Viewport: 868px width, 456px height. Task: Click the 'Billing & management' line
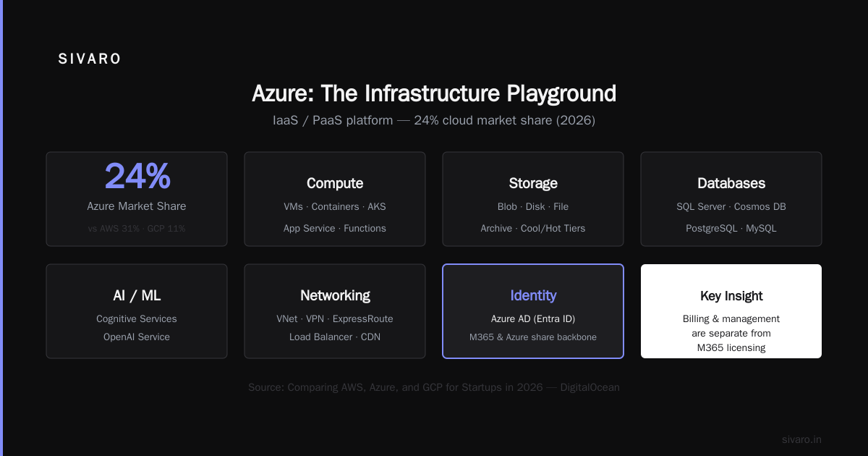click(x=731, y=318)
